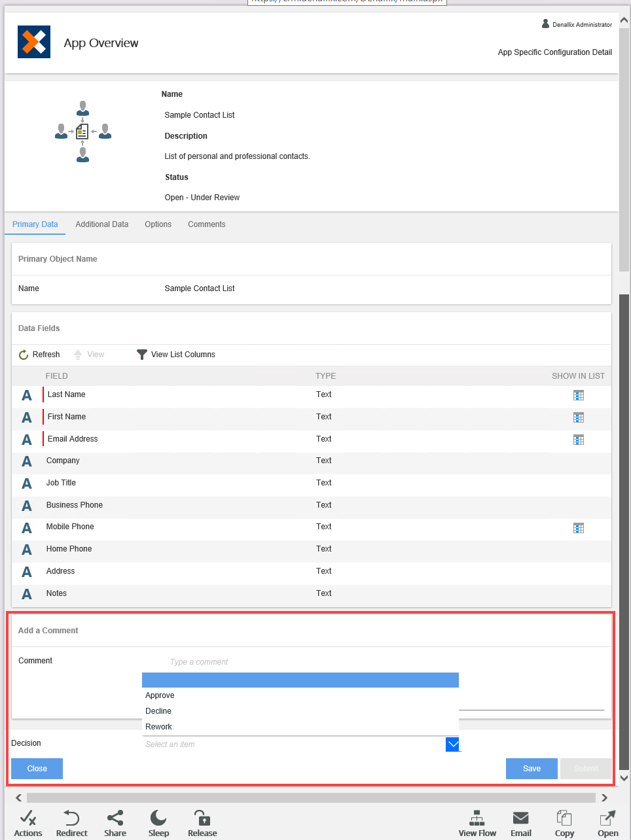631x840 pixels.
Task: Open the Actions menu icon
Action: (27, 818)
